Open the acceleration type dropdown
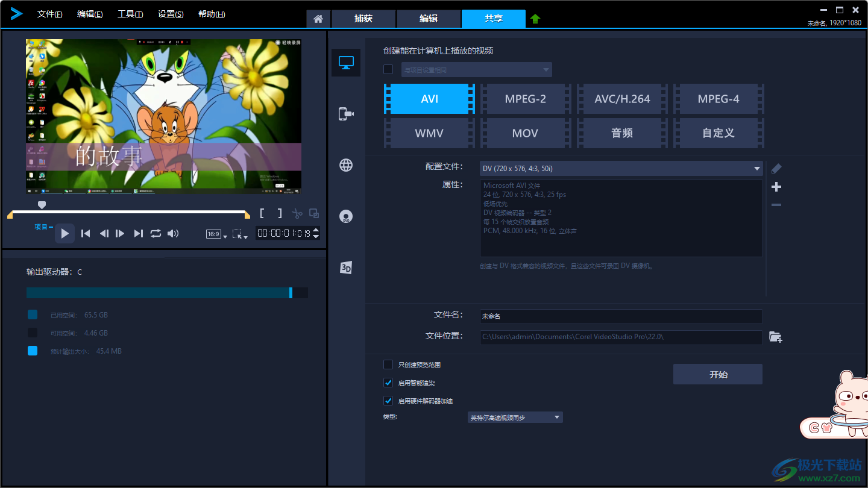Image resolution: width=868 pixels, height=488 pixels. (515, 418)
